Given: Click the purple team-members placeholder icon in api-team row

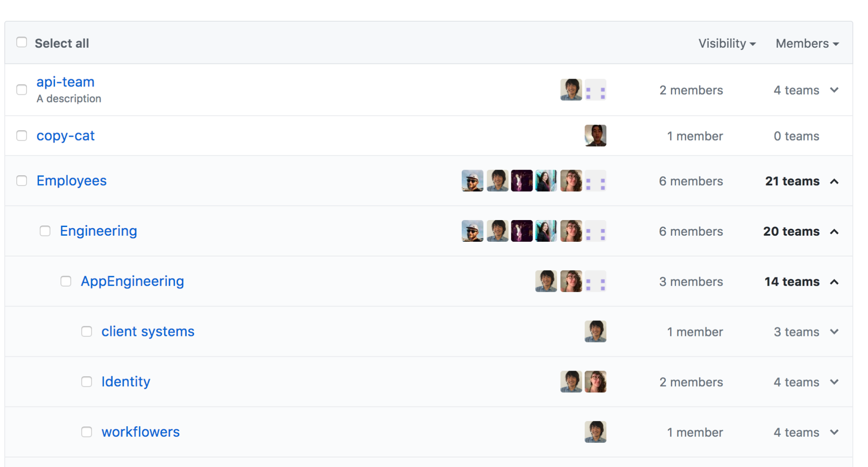Looking at the screenshot, I should 595,90.
